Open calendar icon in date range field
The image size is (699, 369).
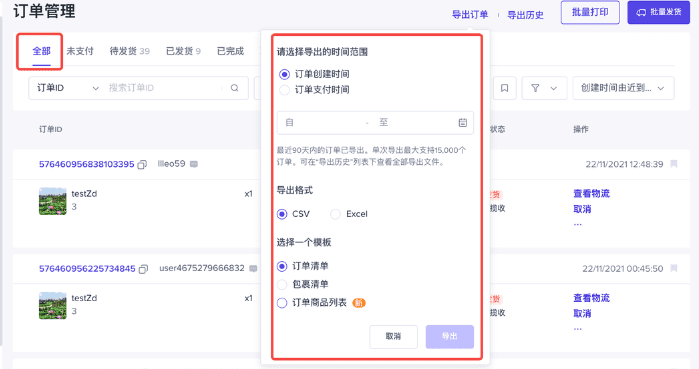(x=463, y=123)
